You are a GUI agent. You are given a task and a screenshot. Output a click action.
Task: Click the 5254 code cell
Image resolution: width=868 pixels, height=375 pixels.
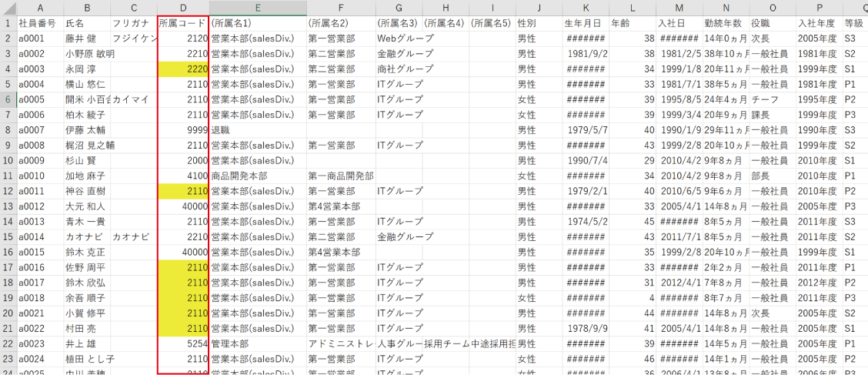[182, 343]
